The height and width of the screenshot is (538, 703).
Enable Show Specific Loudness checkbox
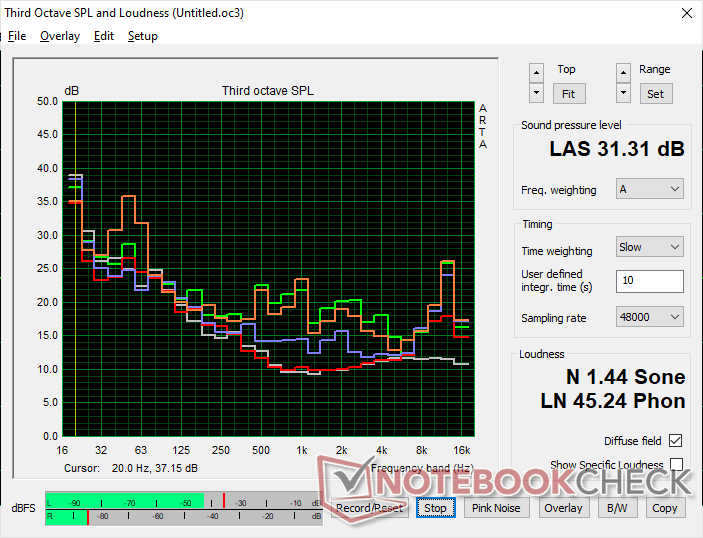(x=676, y=464)
